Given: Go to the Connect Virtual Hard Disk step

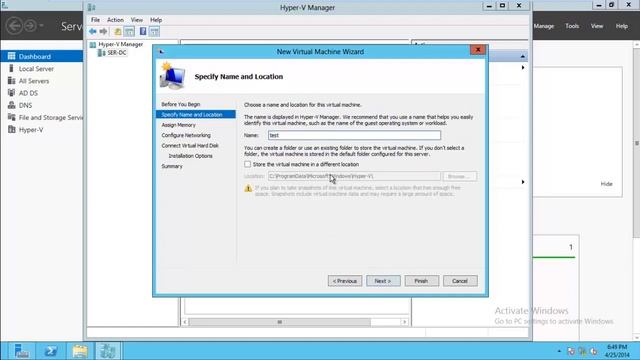Looking at the screenshot, I should [x=190, y=145].
